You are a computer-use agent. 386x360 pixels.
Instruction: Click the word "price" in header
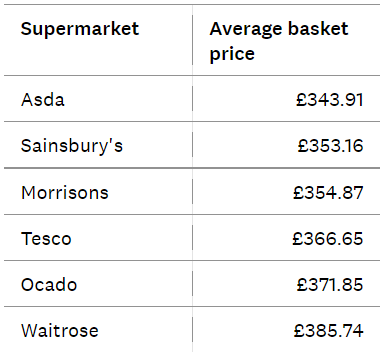pyautogui.click(x=232, y=54)
